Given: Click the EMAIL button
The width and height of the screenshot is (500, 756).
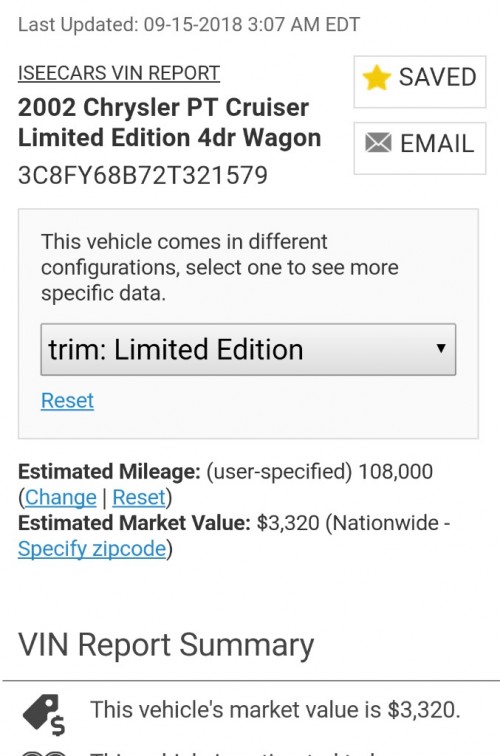Looking at the screenshot, I should [x=419, y=148].
